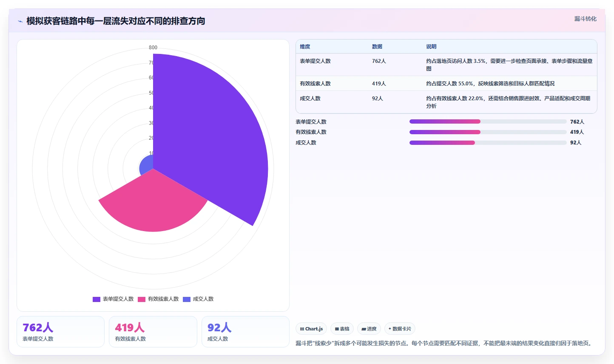
Task: Click the 有效线索人数 table row label
Action: coord(315,84)
